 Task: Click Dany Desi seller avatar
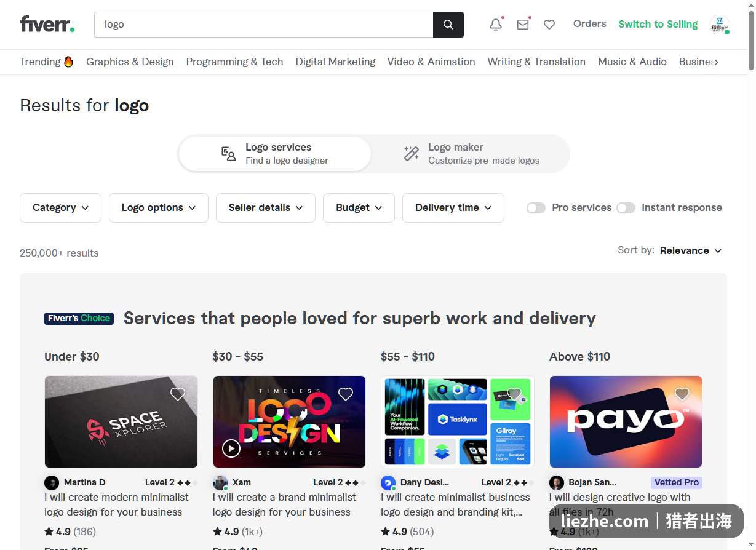(388, 482)
